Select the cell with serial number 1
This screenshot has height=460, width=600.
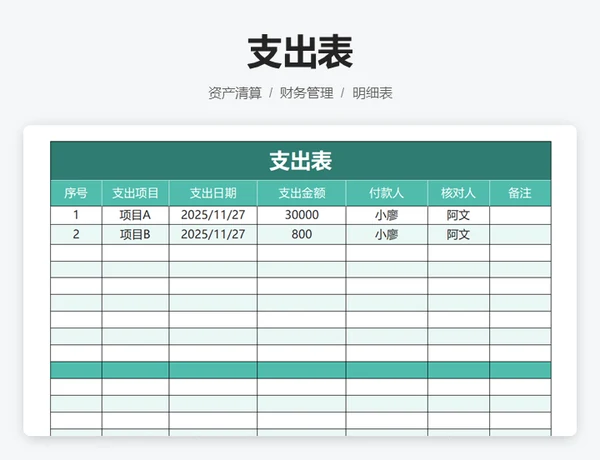coord(76,215)
